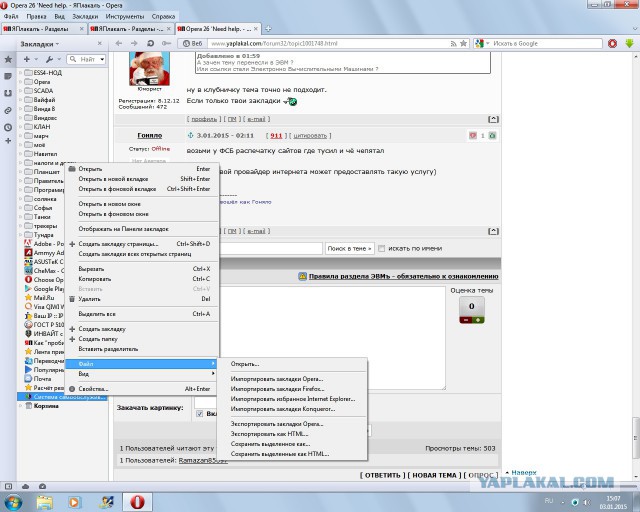The width and height of the screenshot is (640, 512).
Task: Click the 'НОВАЯ ТЕМА' link
Action: tap(434, 475)
